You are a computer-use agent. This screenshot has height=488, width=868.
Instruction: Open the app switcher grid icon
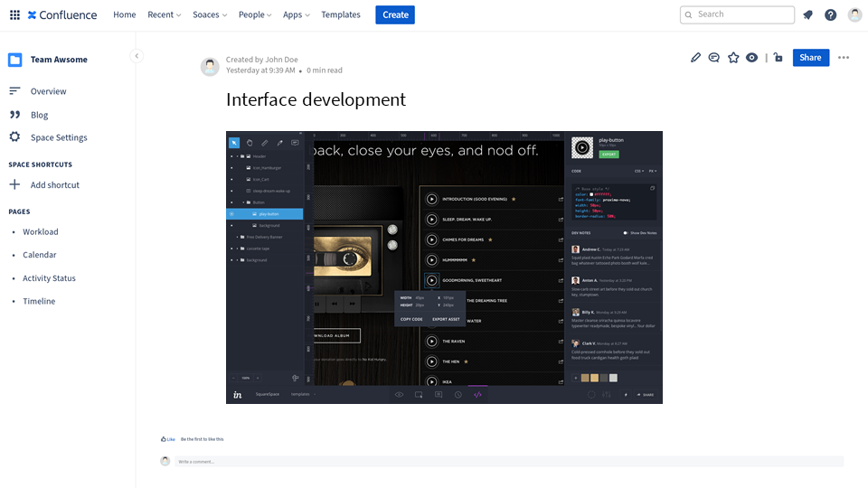(x=15, y=15)
